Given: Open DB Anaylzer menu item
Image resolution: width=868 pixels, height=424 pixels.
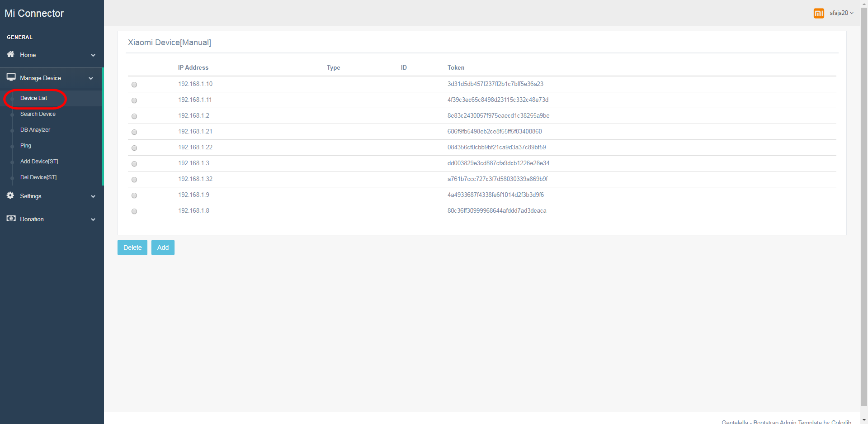Looking at the screenshot, I should click(35, 130).
